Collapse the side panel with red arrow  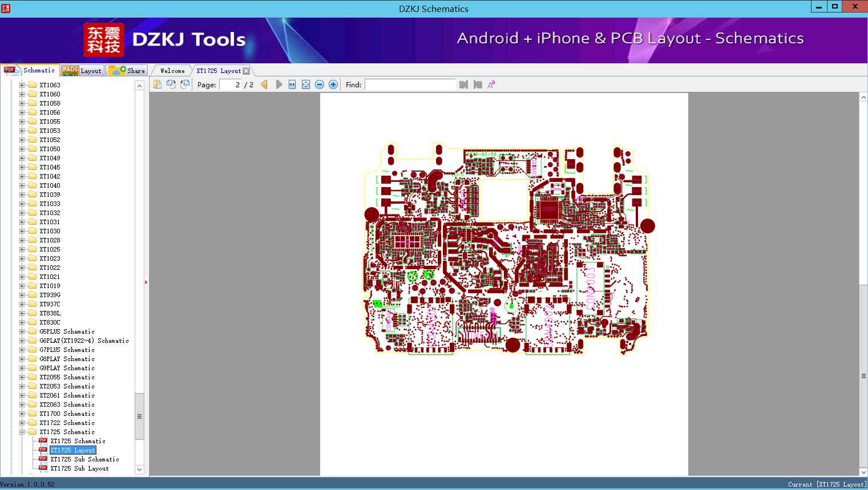coord(146,282)
